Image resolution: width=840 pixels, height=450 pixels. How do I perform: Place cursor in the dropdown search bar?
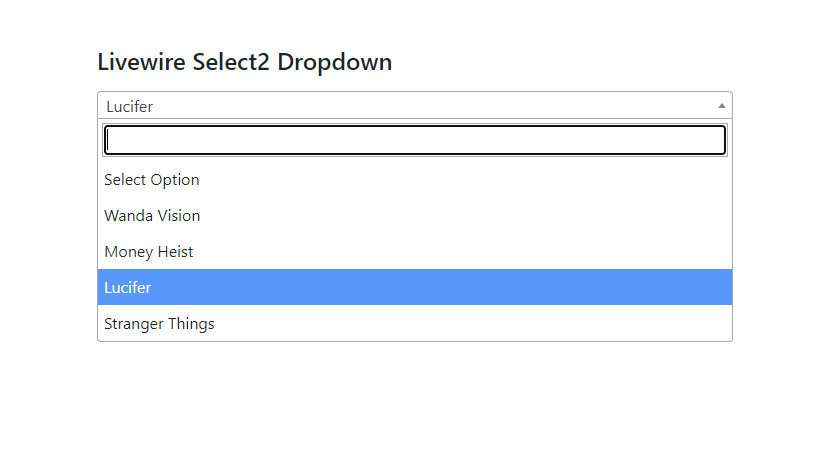pos(415,140)
